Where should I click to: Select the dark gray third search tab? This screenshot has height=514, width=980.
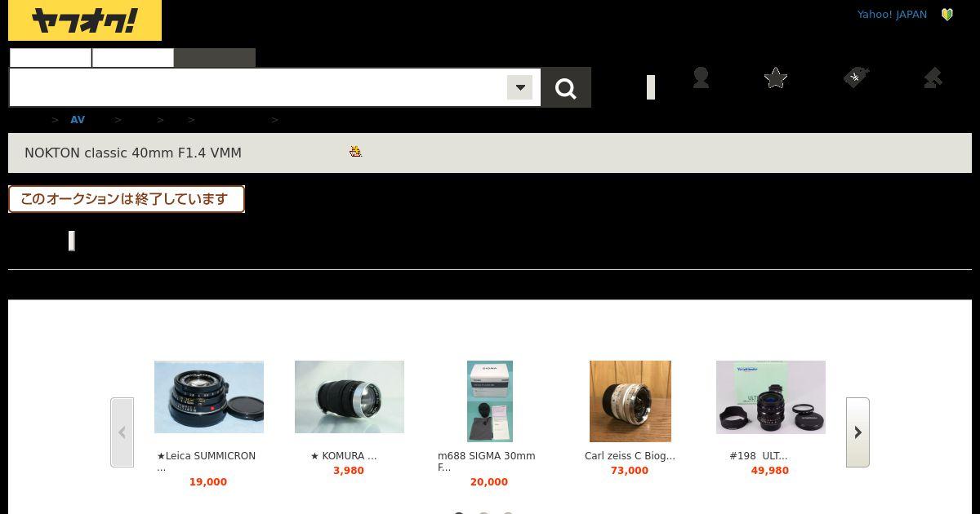[x=215, y=58]
